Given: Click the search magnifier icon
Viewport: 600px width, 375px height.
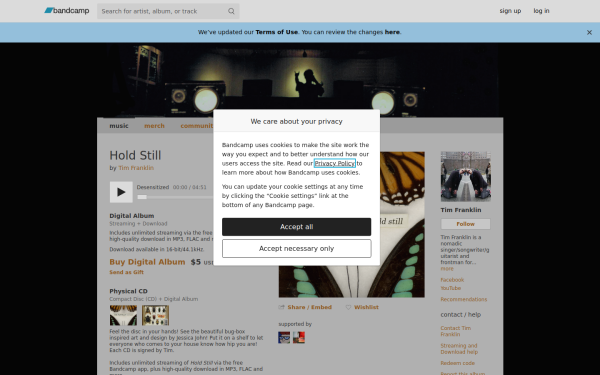Looking at the screenshot, I should [231, 11].
